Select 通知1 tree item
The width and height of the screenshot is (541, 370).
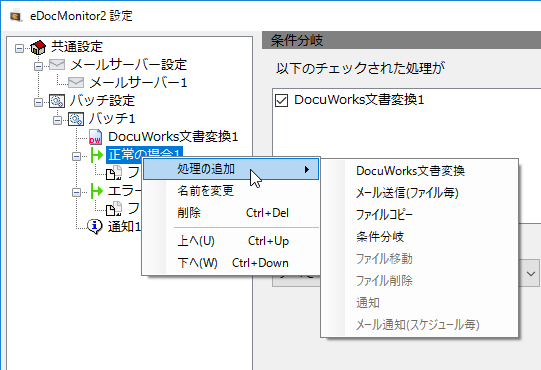[x=125, y=227]
